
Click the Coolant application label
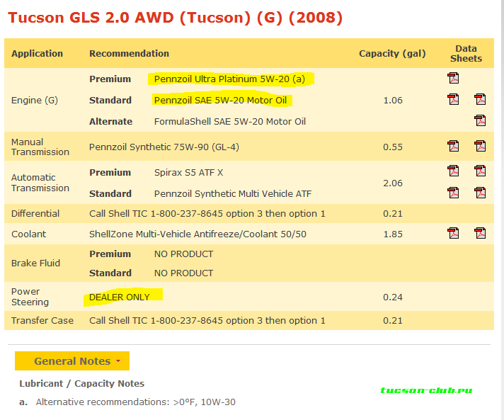(x=28, y=234)
